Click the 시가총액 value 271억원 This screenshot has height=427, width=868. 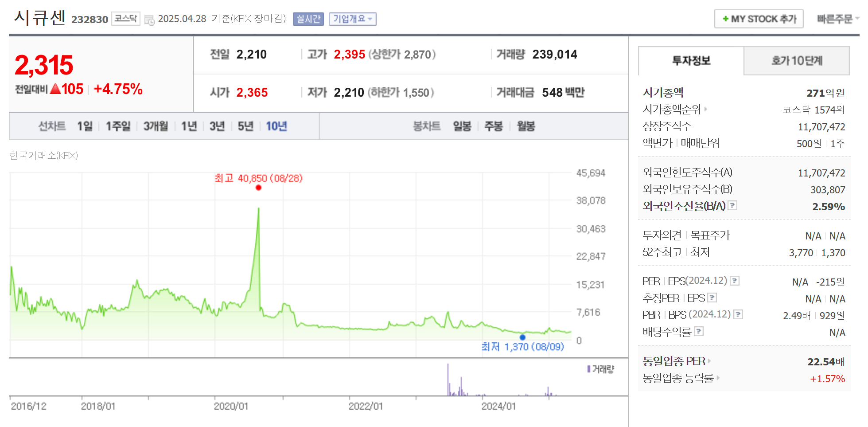coord(825,93)
